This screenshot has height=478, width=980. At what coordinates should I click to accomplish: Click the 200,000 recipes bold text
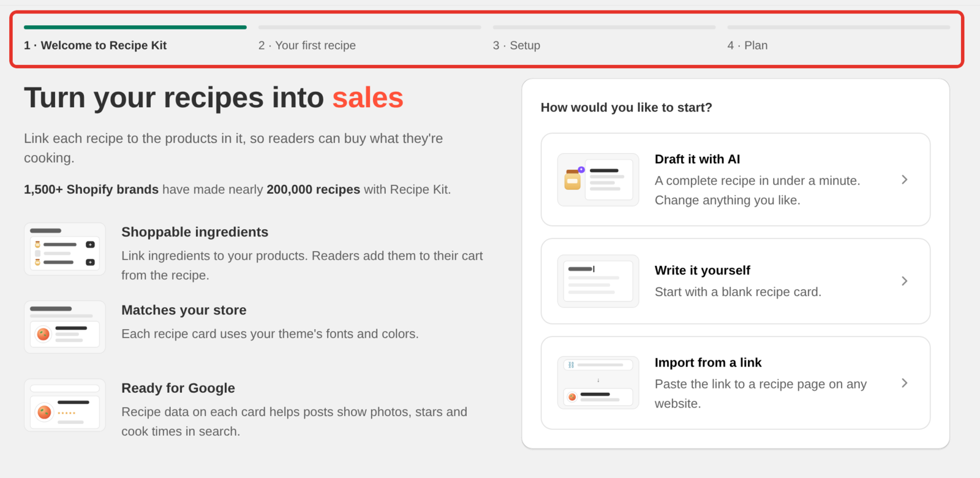(x=314, y=189)
